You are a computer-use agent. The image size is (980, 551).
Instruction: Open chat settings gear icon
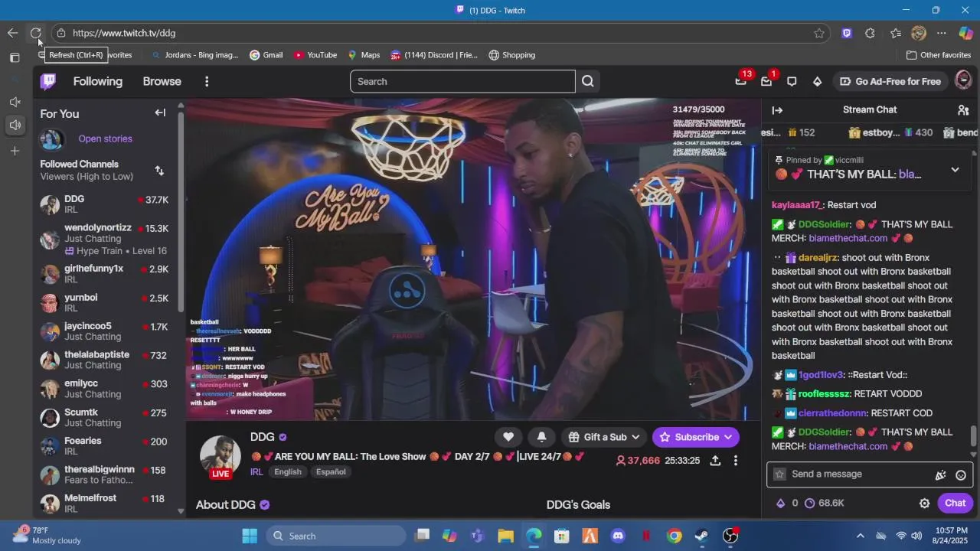tap(924, 503)
